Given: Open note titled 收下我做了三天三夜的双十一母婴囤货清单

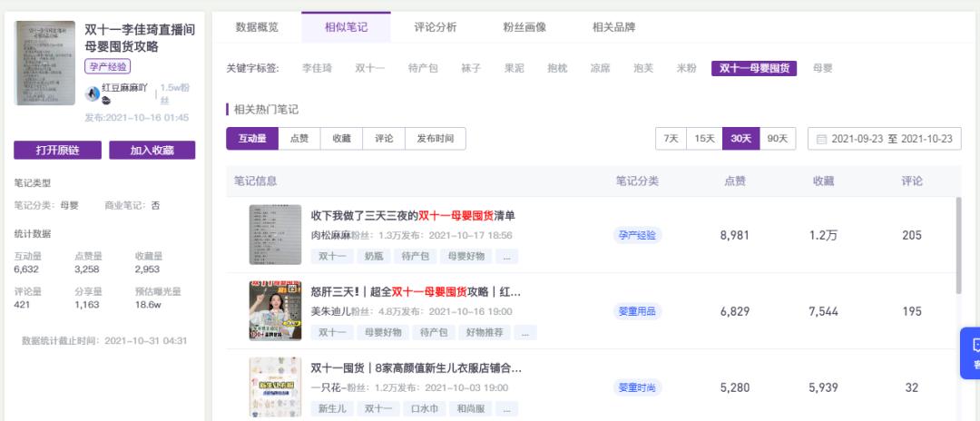Looking at the screenshot, I should pos(413,216).
